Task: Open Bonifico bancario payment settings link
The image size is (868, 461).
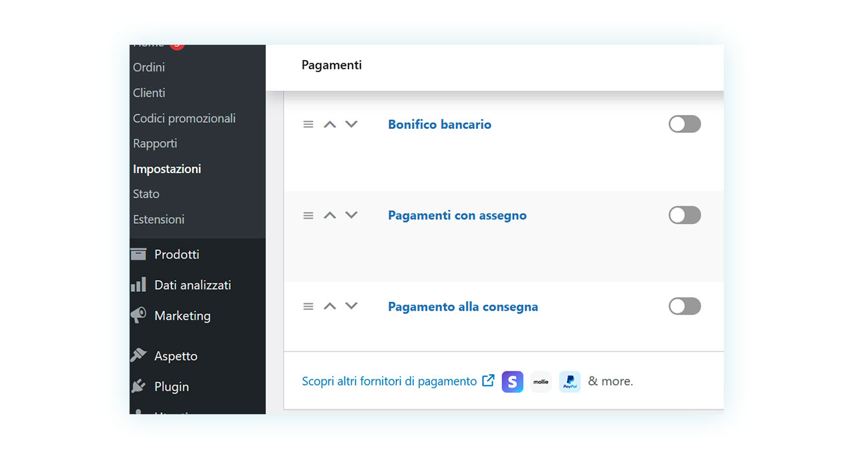Action: tap(439, 124)
